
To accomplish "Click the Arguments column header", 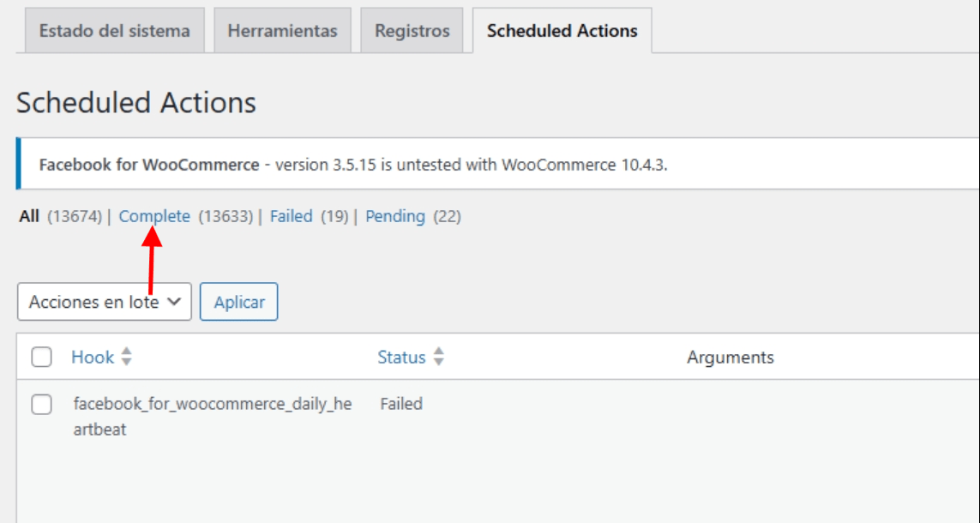I will tap(730, 358).
